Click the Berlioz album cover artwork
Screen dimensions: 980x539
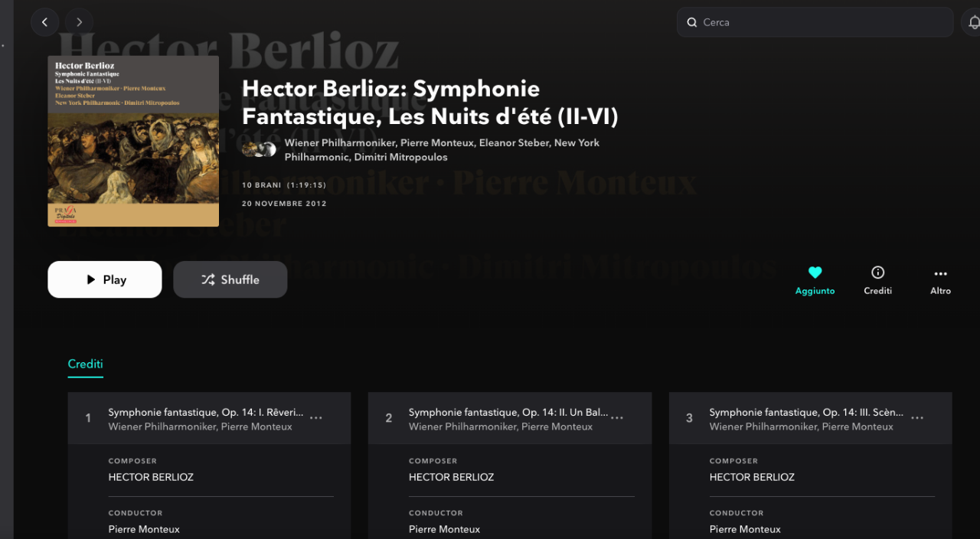[133, 141]
